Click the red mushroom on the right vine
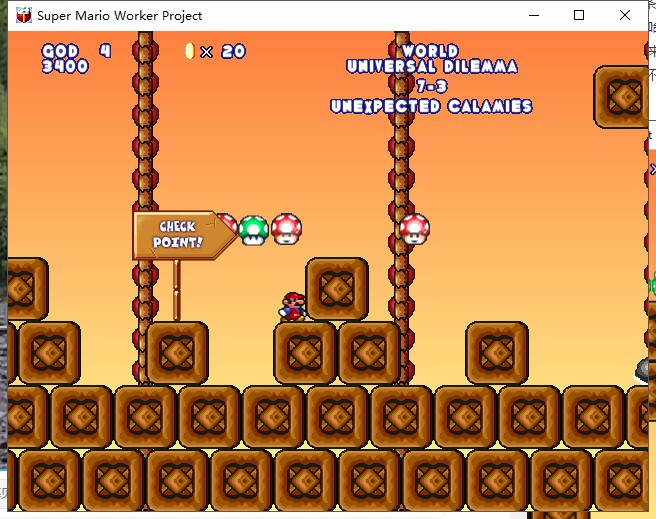This screenshot has height=519, width=656. (x=414, y=229)
